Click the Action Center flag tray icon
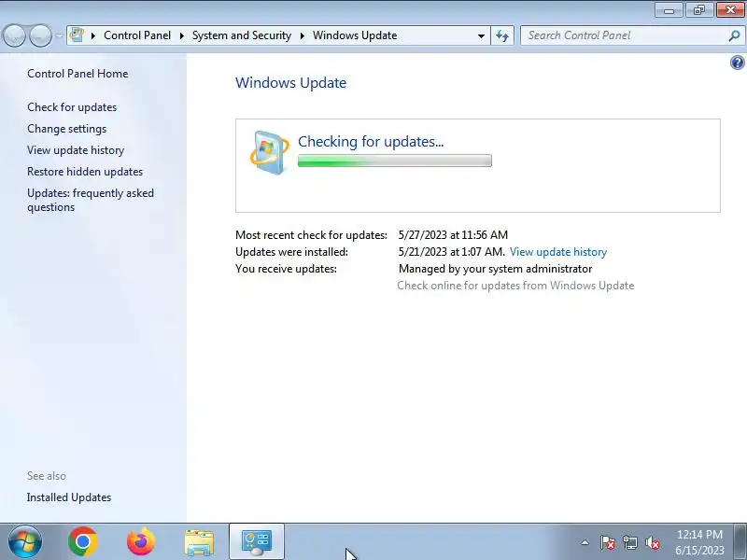The width and height of the screenshot is (747, 560). (608, 542)
